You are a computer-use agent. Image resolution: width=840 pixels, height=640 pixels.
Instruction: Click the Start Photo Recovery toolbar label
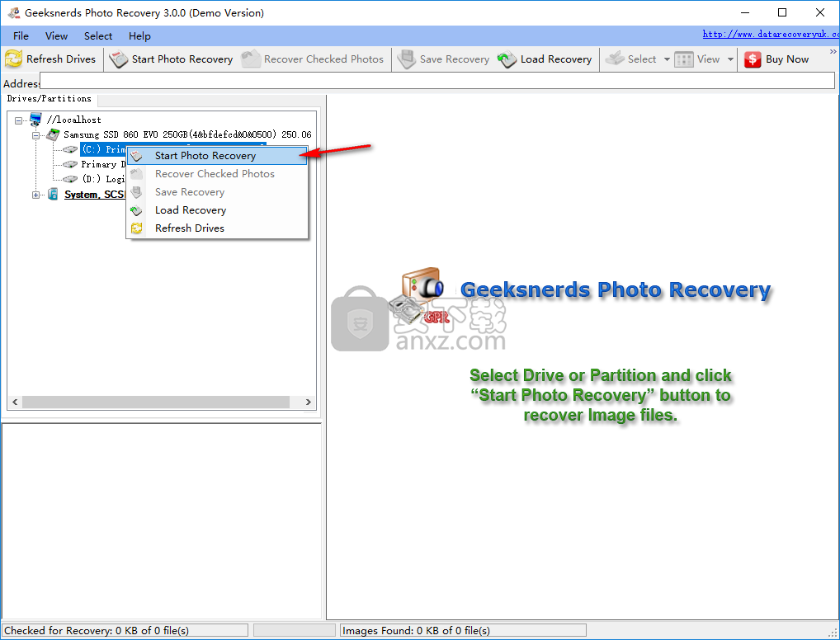[x=182, y=59]
